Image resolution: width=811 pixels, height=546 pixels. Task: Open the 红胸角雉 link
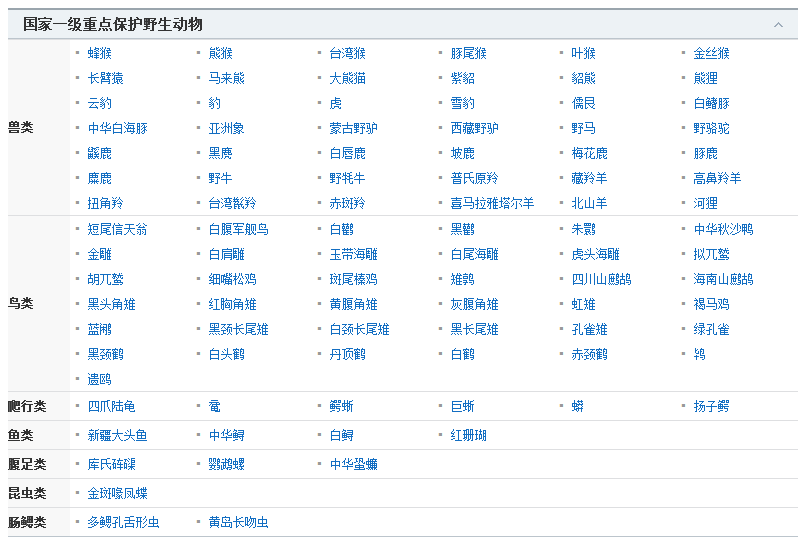[x=233, y=305]
